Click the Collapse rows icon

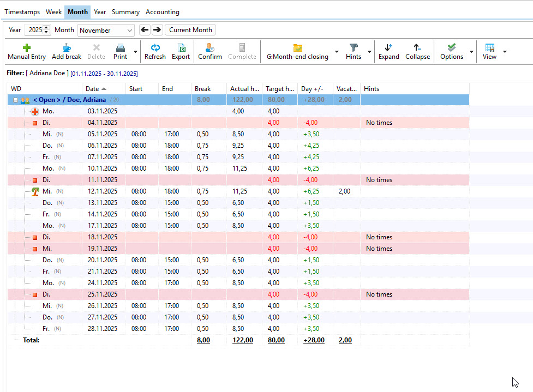(x=417, y=48)
